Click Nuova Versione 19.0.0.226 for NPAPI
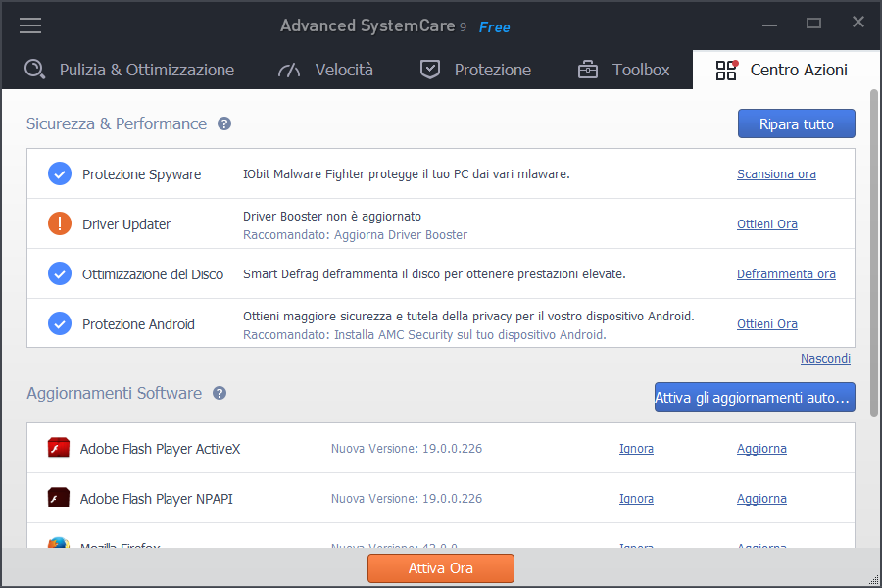This screenshot has height=588, width=882. coord(407,499)
